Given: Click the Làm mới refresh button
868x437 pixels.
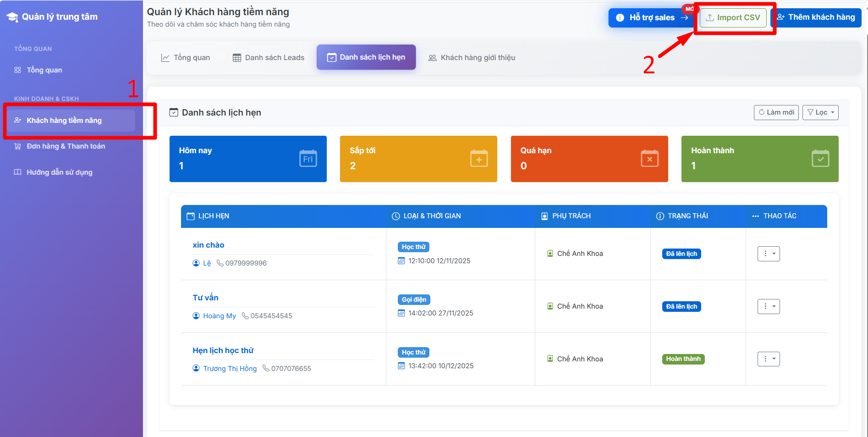Looking at the screenshot, I should point(776,112).
